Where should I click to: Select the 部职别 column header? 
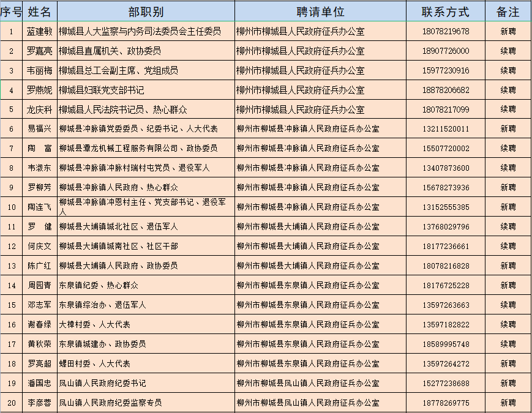(146, 12)
